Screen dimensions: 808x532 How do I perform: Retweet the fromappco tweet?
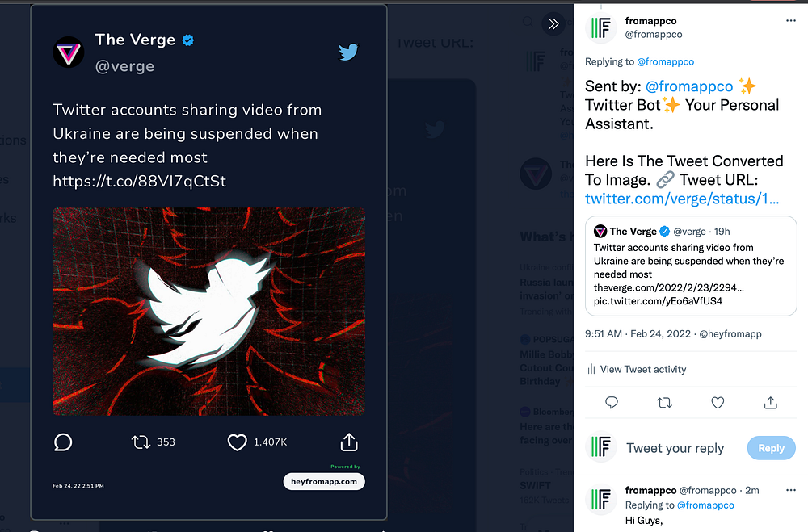pyautogui.click(x=664, y=402)
